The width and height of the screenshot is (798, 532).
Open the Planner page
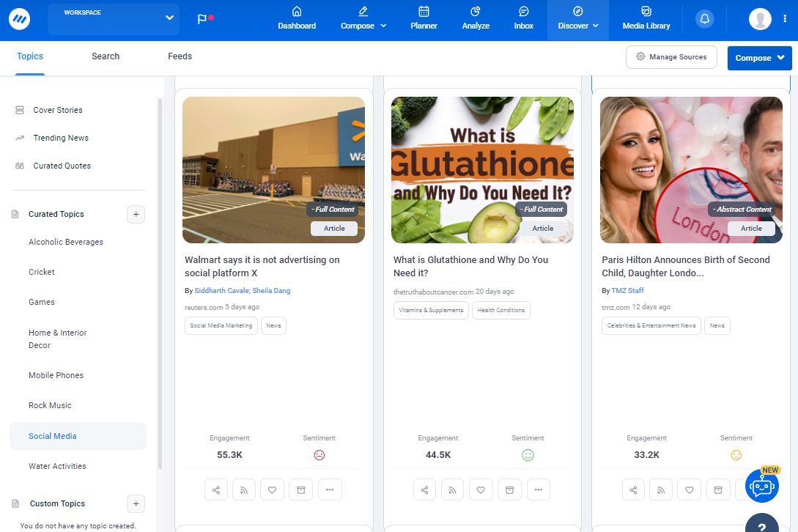click(x=424, y=19)
